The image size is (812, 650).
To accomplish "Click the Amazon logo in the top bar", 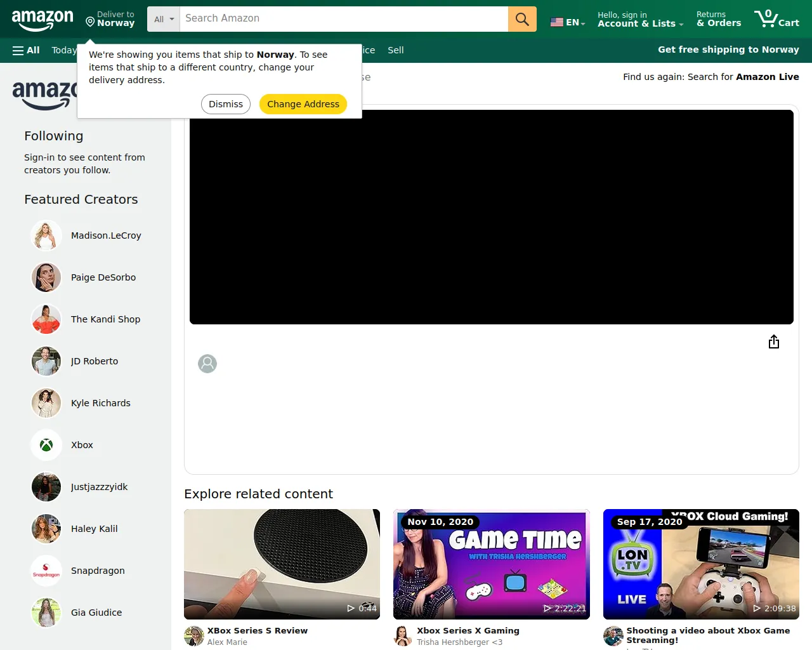I will (43, 19).
